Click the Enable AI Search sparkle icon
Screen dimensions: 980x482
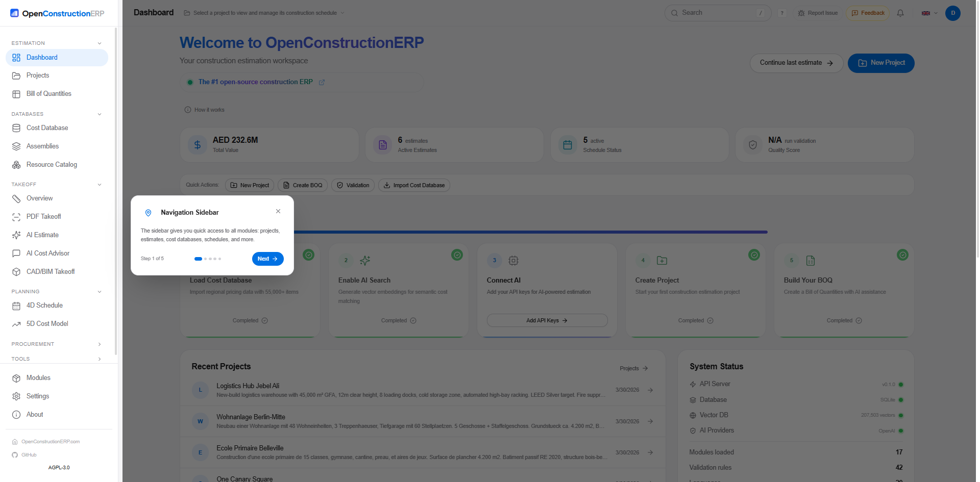click(365, 261)
